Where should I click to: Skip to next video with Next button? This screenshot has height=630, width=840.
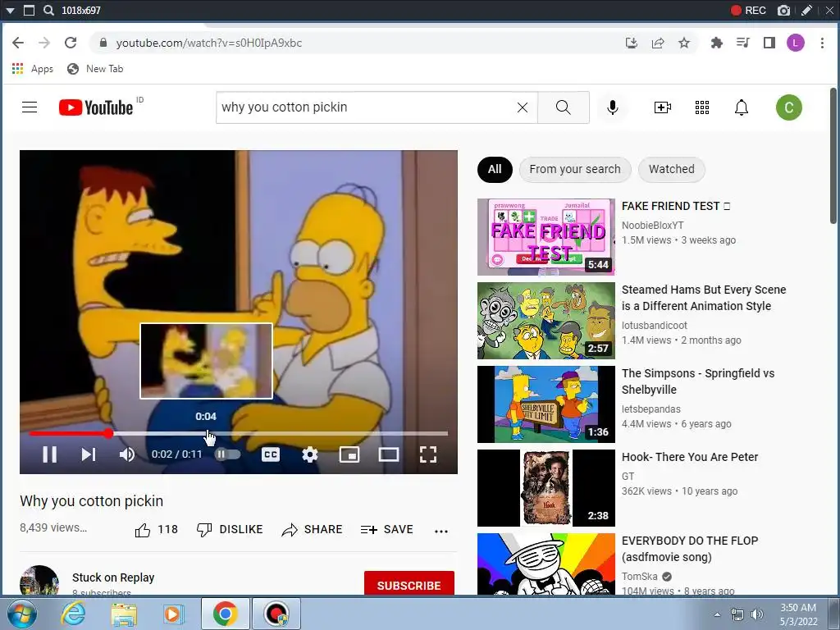point(89,454)
